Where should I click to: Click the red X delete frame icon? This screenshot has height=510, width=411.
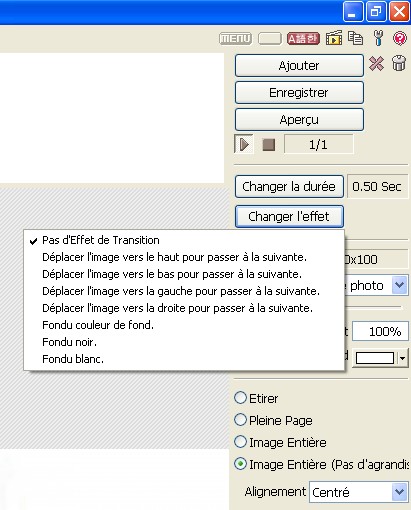coord(376,63)
